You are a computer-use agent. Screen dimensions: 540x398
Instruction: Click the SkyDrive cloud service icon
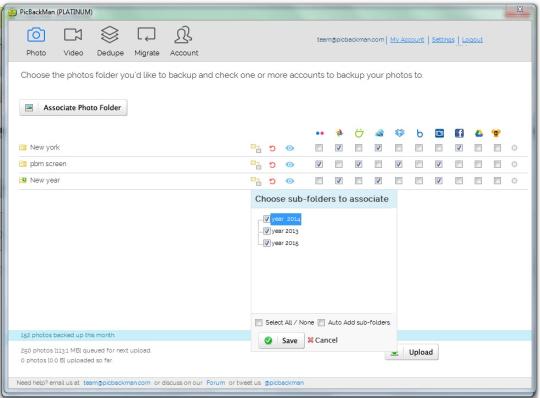coord(379,133)
